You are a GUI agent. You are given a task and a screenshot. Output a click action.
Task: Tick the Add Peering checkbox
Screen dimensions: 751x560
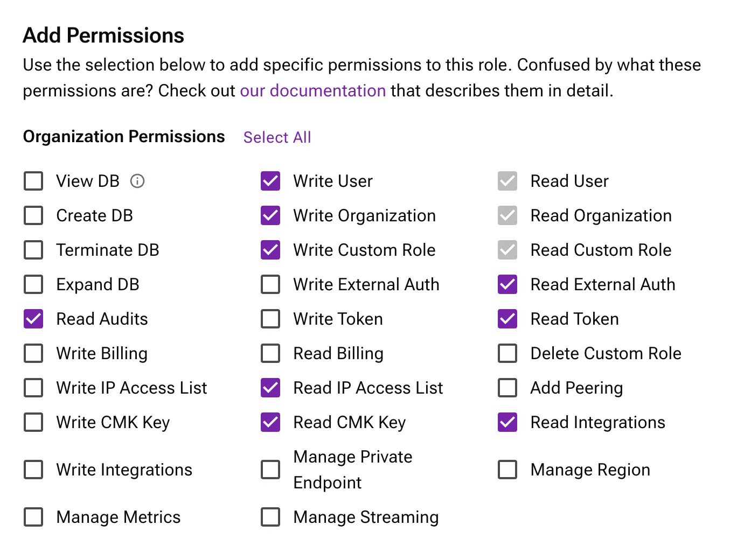pyautogui.click(x=507, y=388)
